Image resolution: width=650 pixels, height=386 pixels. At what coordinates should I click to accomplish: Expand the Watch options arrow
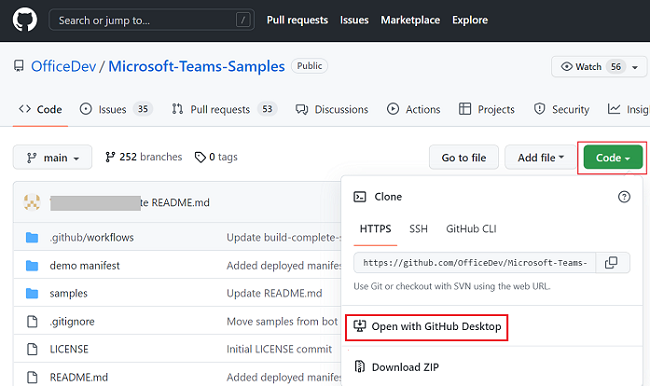635,67
